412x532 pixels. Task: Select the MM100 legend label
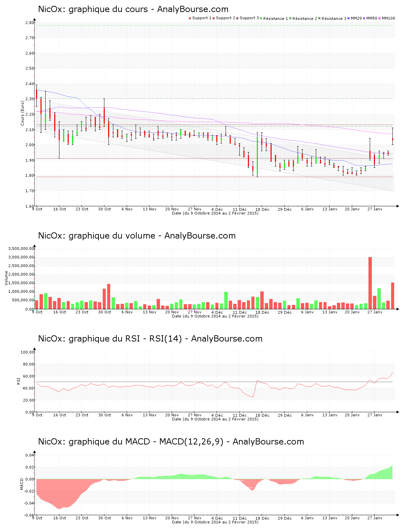coord(388,18)
